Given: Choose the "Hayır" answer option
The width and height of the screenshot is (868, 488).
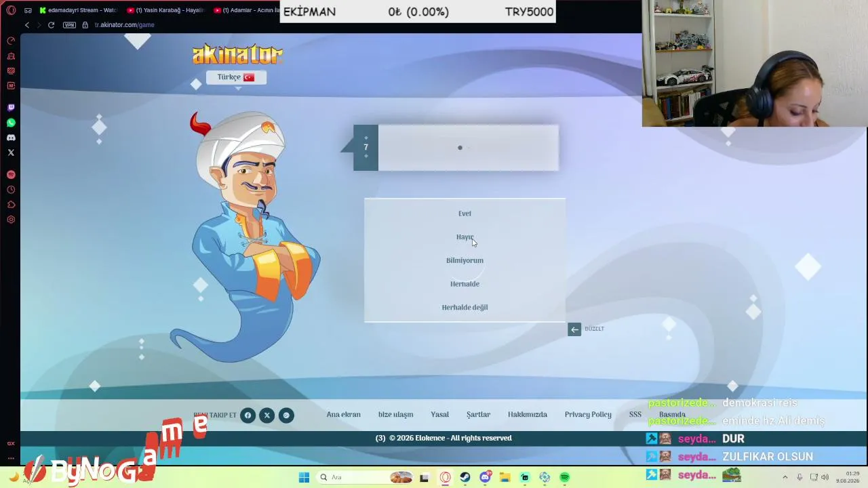Looking at the screenshot, I should pyautogui.click(x=465, y=237).
